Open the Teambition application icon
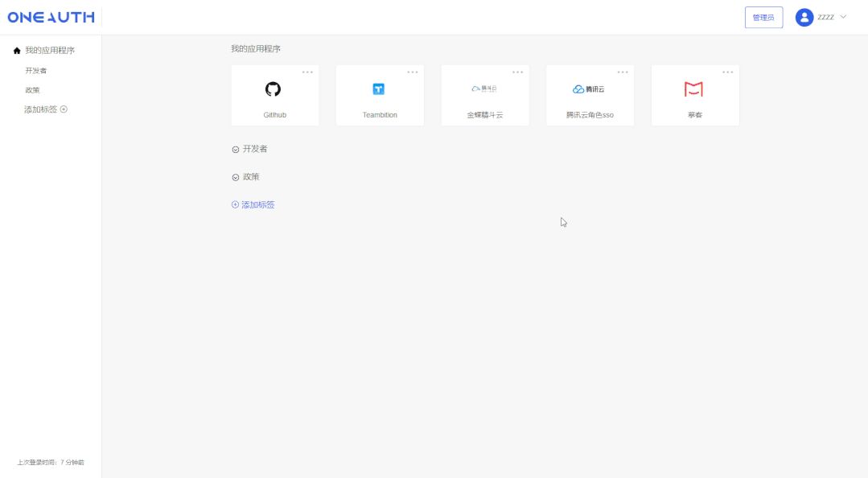This screenshot has width=868, height=478. click(379, 89)
